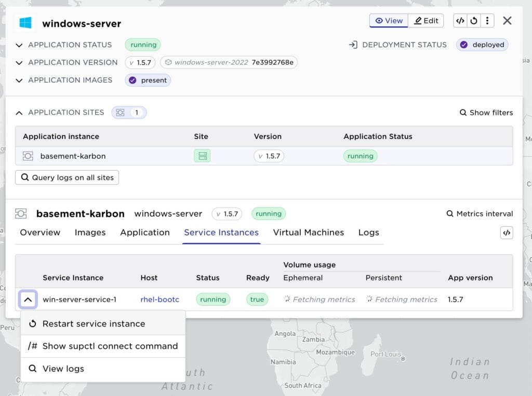Screen dimensions: 532x396
Task: Click the application sites count badge
Action: (129, 113)
